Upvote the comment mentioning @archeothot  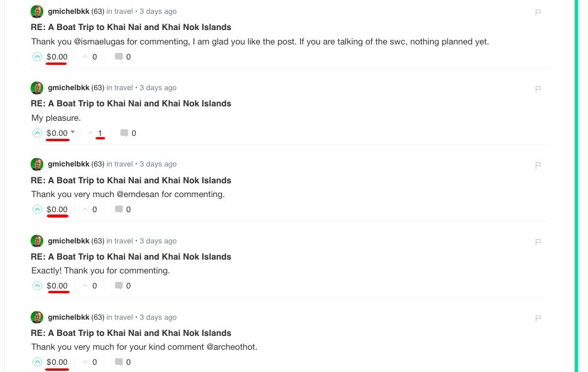[x=37, y=362]
